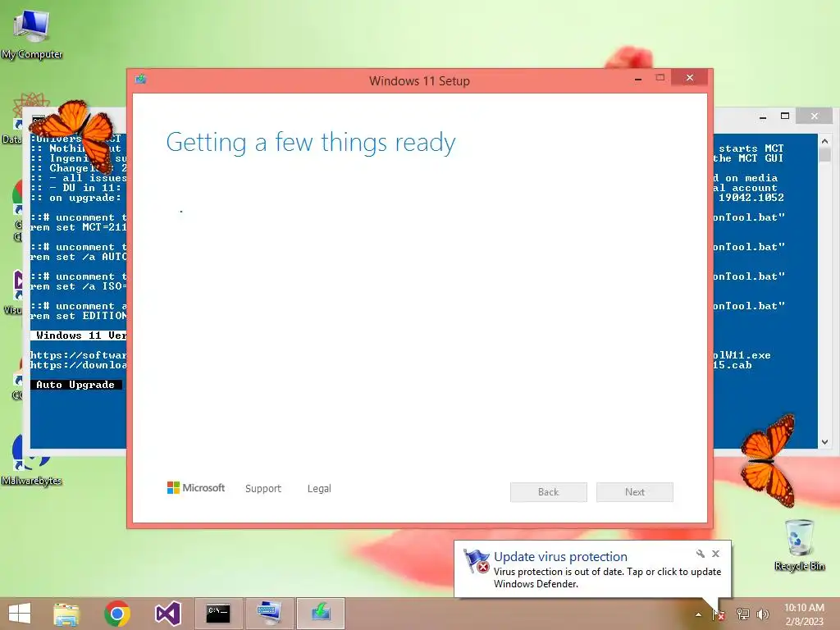Open the Legal link

click(x=319, y=489)
